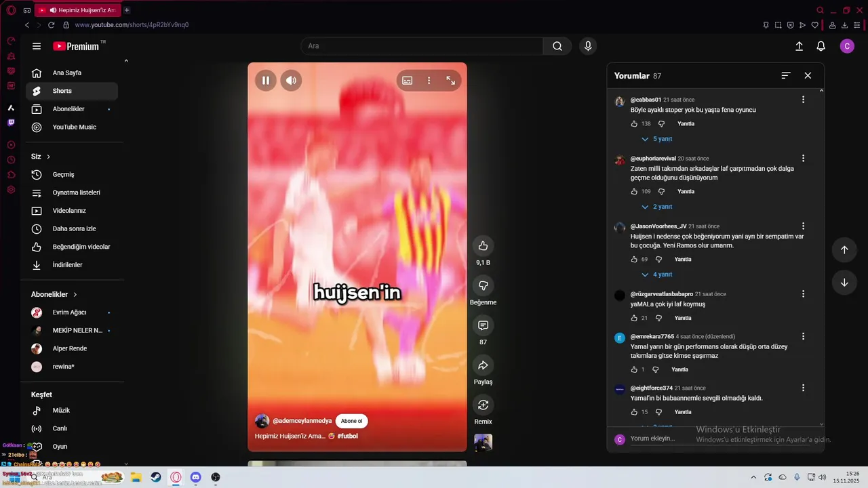Open Opera downloads icon in toolbar
The width and height of the screenshot is (868, 488).
pyautogui.click(x=845, y=25)
